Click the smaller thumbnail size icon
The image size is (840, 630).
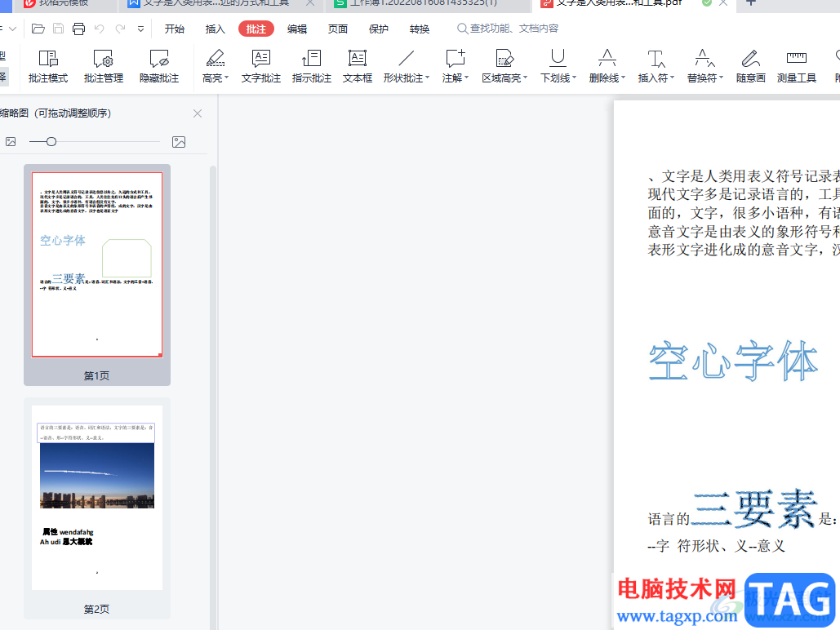tap(11, 142)
